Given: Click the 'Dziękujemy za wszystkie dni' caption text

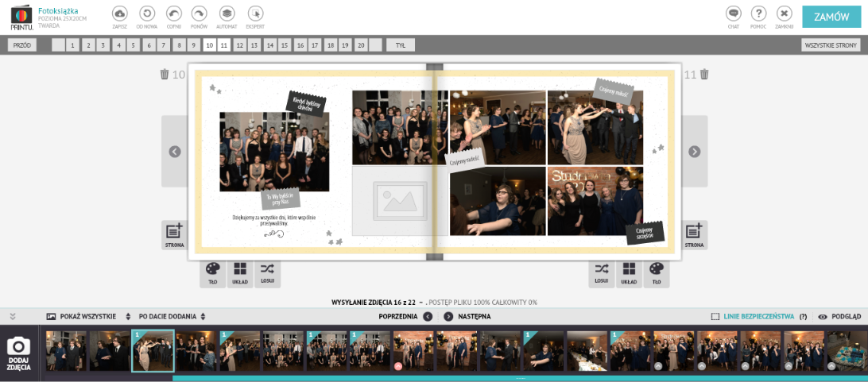Looking at the screenshot, I should (x=274, y=220).
